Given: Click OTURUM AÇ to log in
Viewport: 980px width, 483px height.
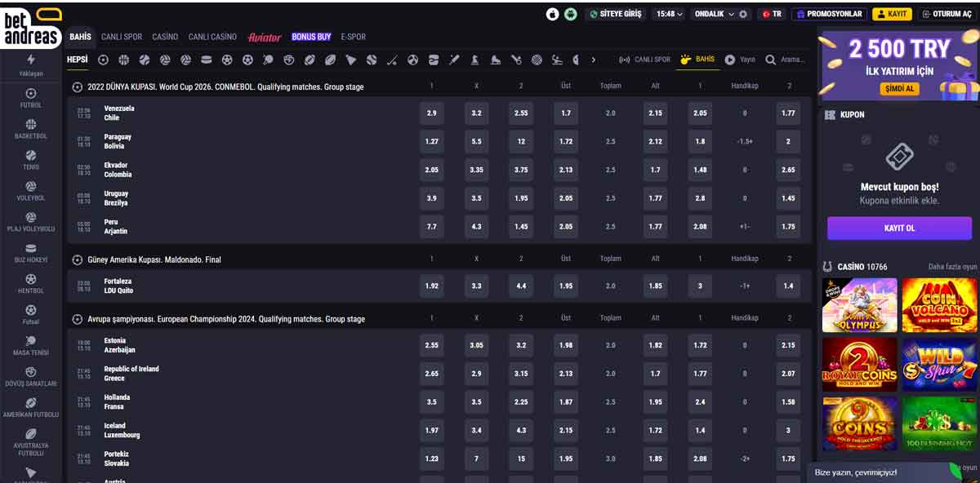Looking at the screenshot, I should tap(947, 14).
